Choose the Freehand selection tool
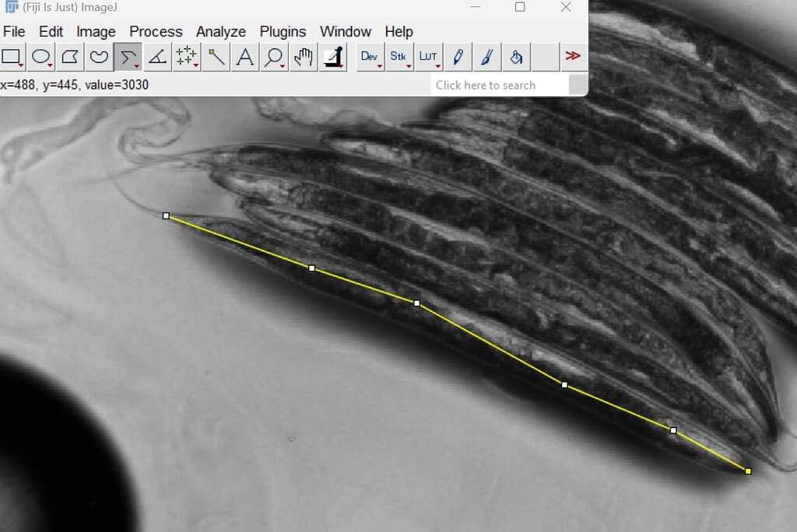Screen dimensions: 797x532 point(97,56)
